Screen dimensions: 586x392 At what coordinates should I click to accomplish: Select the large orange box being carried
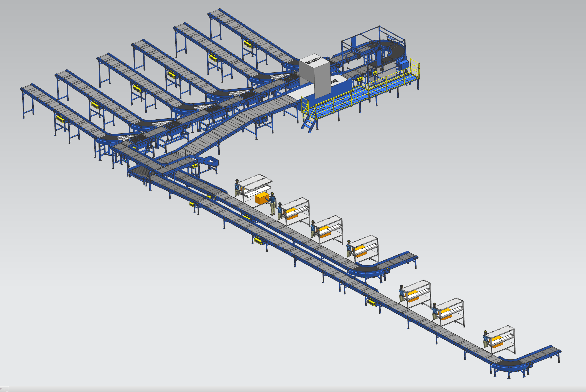[262, 198]
